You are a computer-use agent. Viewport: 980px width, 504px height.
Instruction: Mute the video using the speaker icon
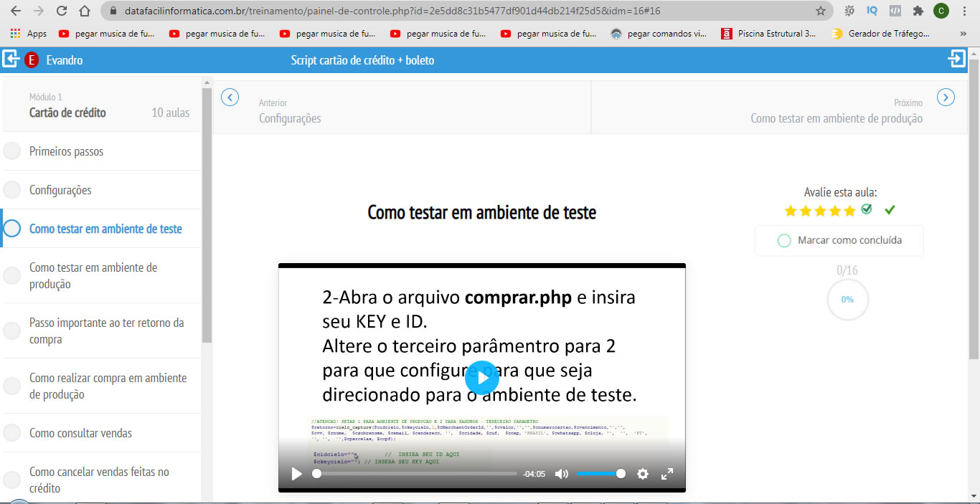click(562, 474)
